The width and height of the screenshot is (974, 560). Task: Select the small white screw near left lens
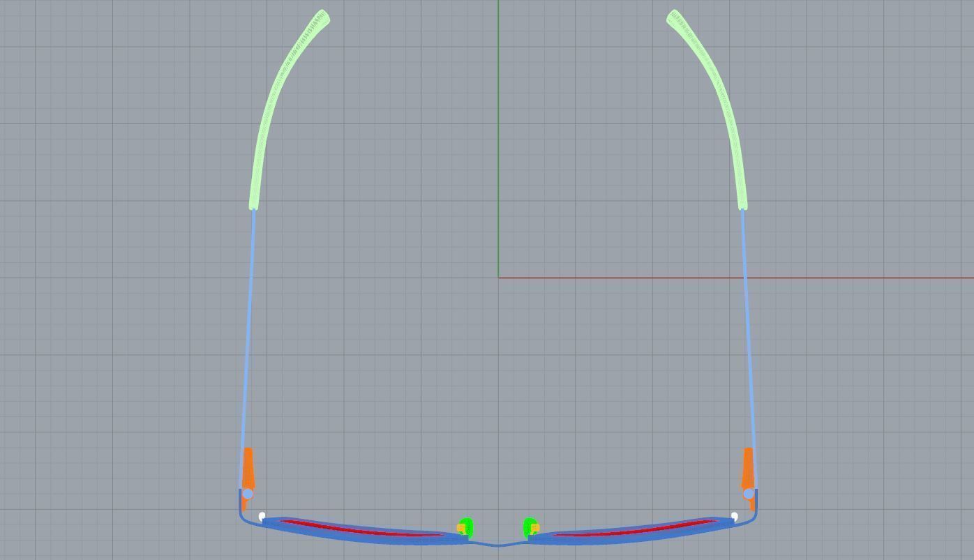tap(262, 517)
